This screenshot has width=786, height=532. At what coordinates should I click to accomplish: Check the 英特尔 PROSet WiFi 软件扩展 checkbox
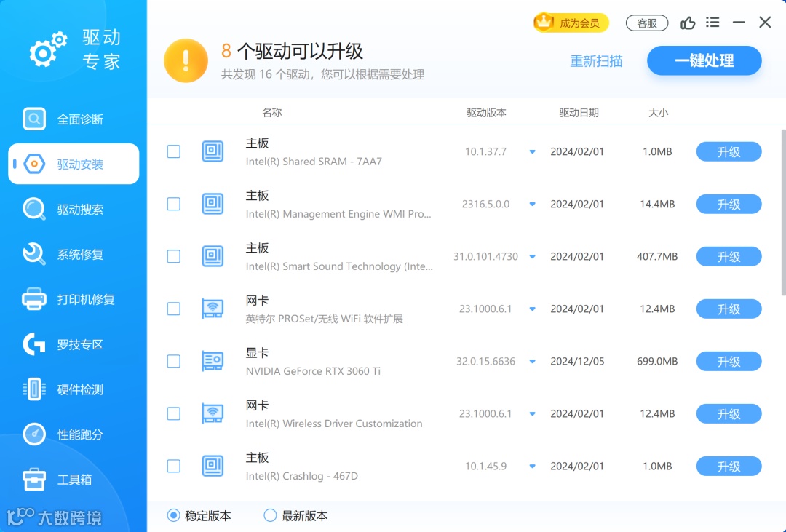[173, 309]
